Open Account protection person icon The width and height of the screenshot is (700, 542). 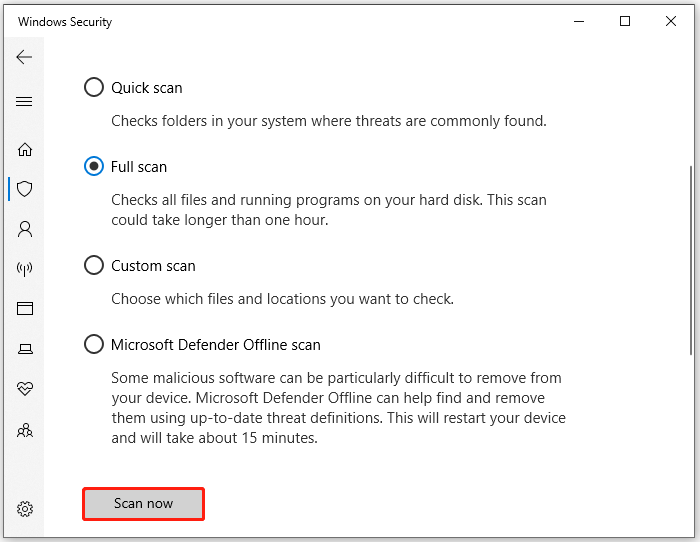pos(25,229)
